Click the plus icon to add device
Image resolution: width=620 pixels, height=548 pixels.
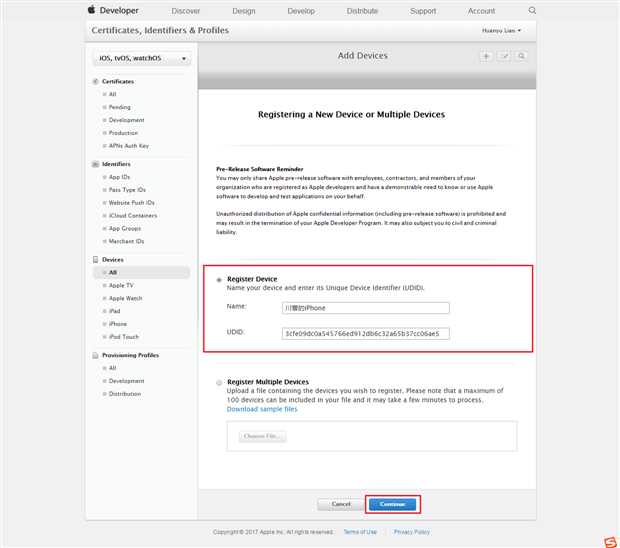[486, 56]
